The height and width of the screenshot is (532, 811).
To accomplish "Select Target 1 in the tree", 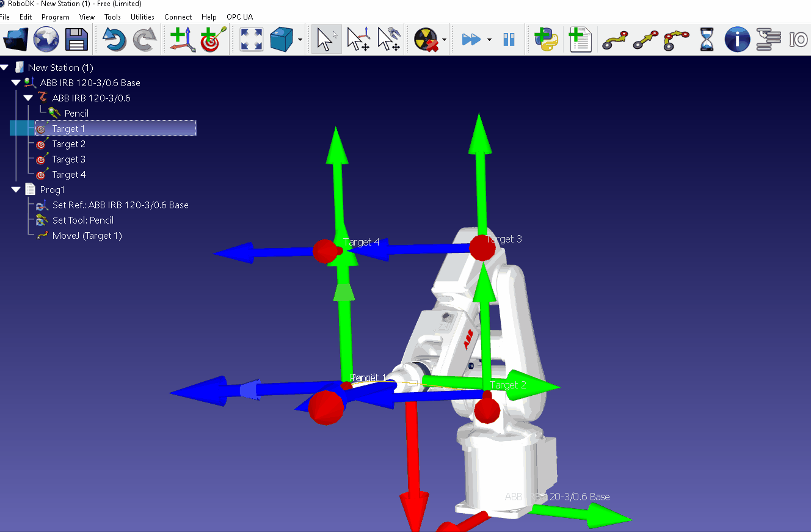I will pos(68,129).
